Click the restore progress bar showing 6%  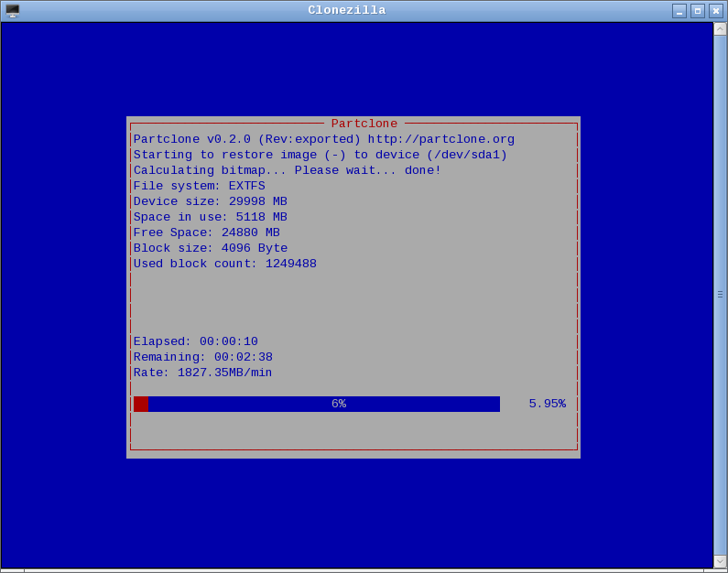pyautogui.click(x=317, y=404)
